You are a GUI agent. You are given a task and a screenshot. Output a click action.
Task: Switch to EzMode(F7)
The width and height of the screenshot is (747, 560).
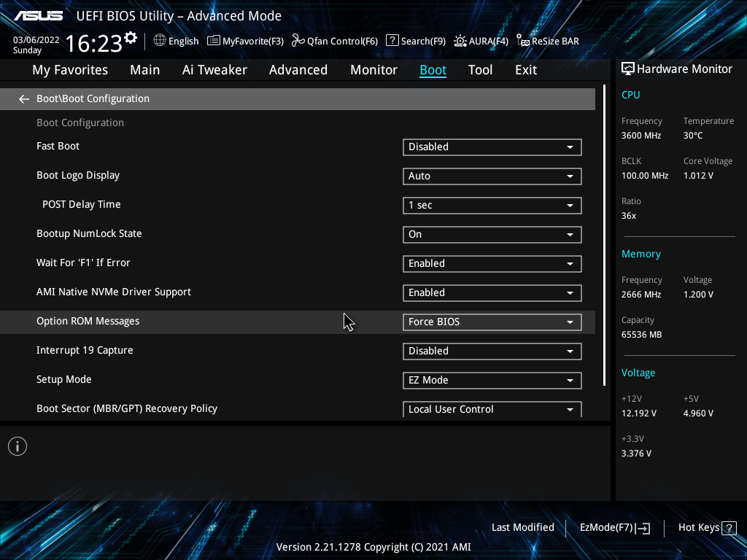pos(614,528)
